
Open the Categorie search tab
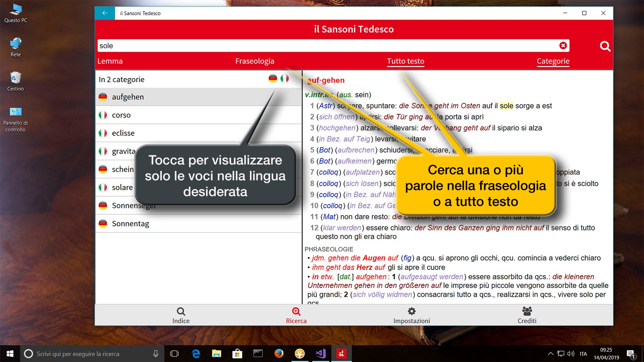(553, 61)
